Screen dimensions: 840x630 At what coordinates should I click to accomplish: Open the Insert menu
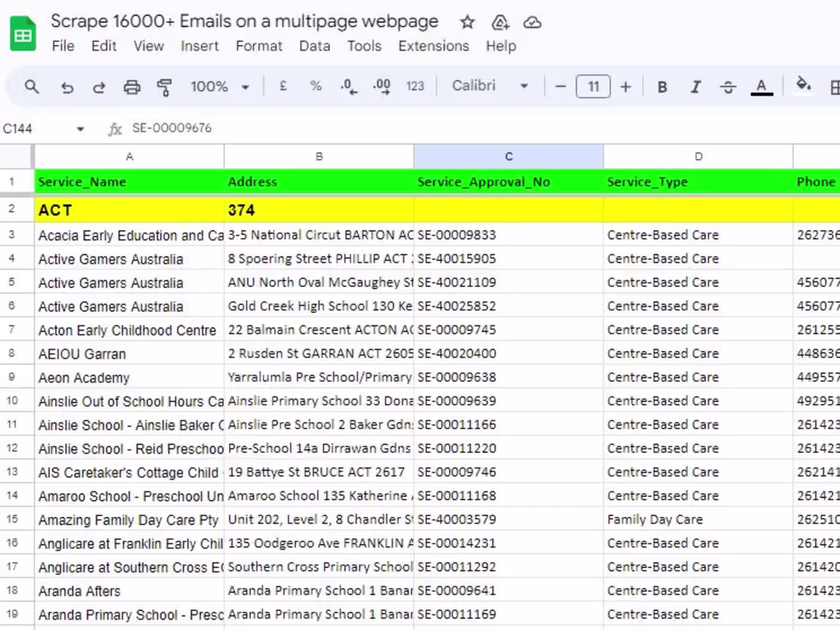click(199, 46)
